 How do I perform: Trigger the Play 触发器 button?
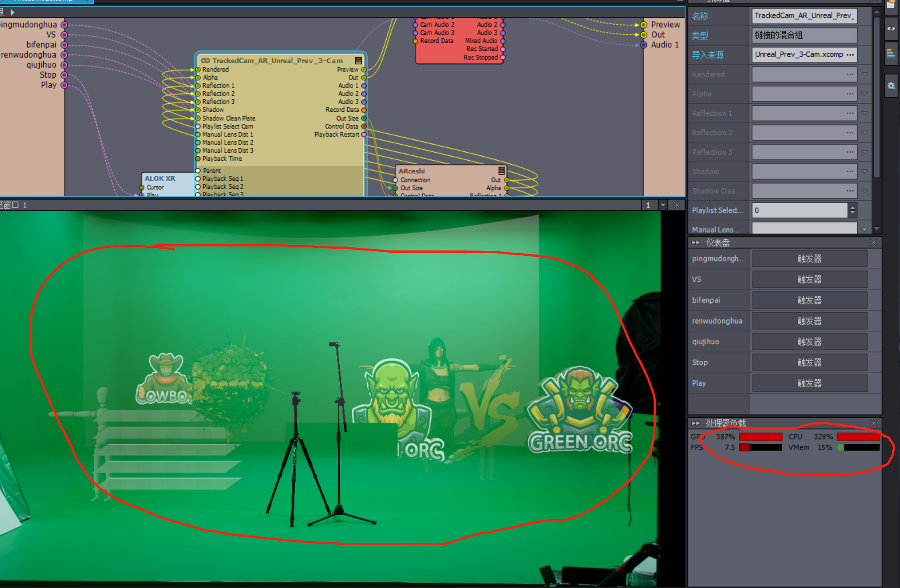[x=809, y=383]
